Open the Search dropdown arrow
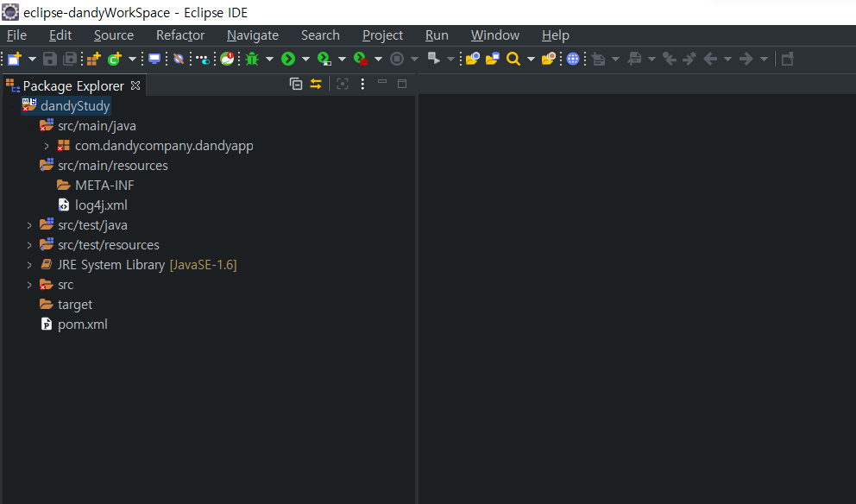Viewport: 856px width, 504px height. click(531, 59)
